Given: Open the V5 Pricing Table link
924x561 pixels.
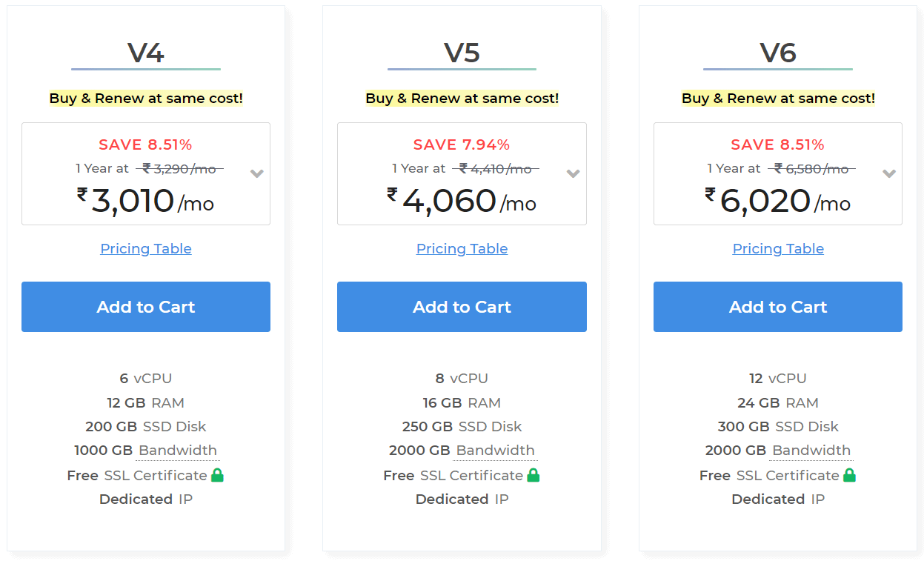Looking at the screenshot, I should pyautogui.click(x=462, y=249).
